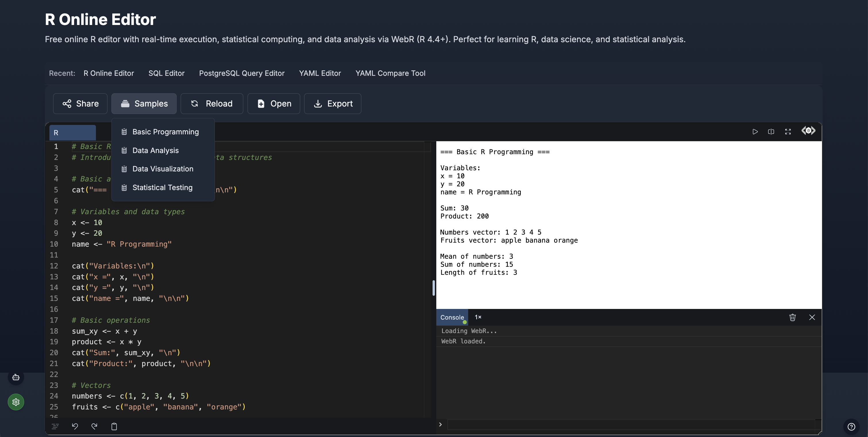Undo the last edit
This screenshot has height=437, width=868.
coord(75,426)
